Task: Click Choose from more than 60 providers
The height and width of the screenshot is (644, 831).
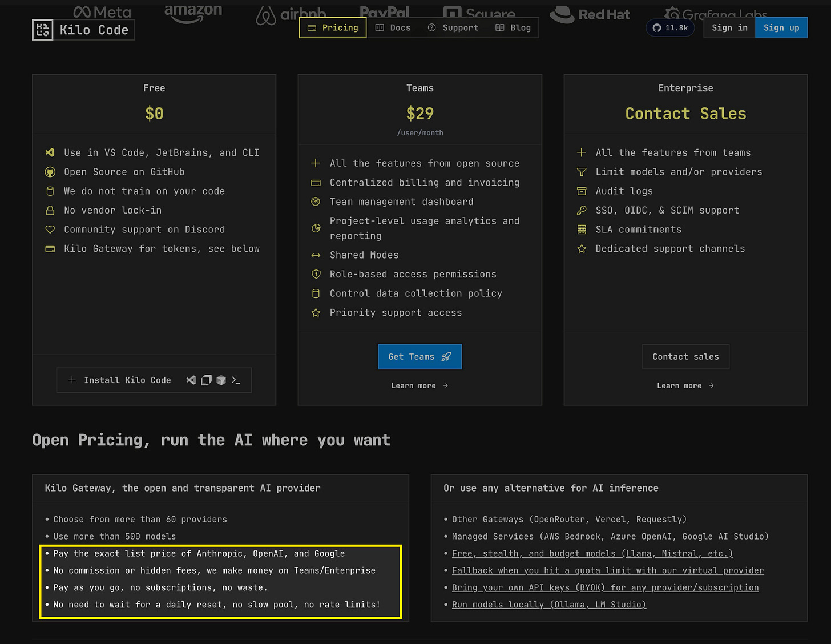Action: (x=140, y=519)
